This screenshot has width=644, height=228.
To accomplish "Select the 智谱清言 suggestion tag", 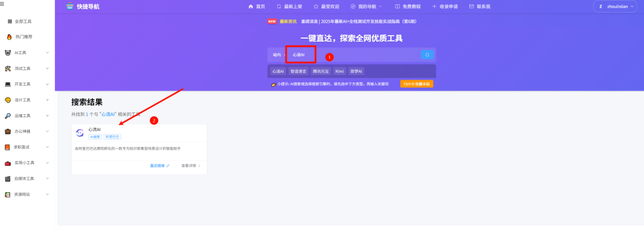I will [299, 71].
